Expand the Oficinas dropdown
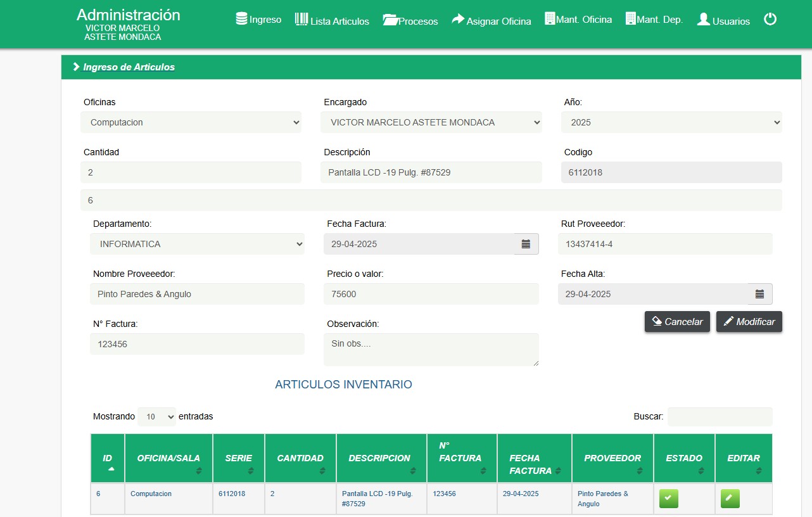 [191, 122]
